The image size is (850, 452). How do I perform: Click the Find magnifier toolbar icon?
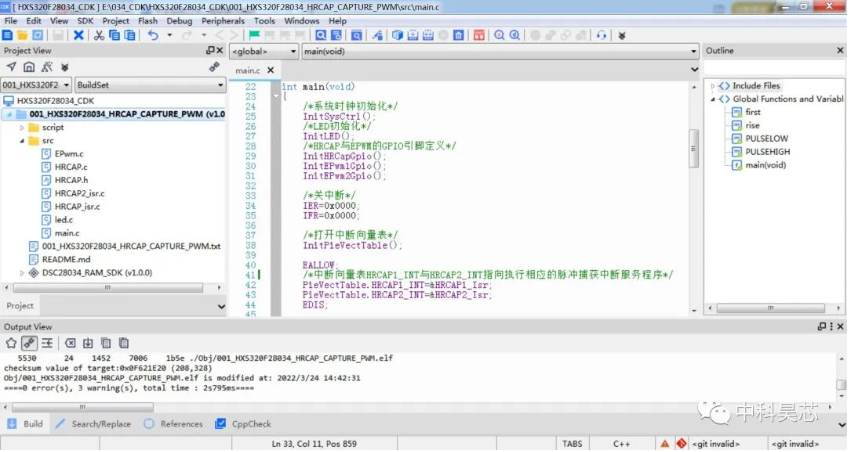321,35
